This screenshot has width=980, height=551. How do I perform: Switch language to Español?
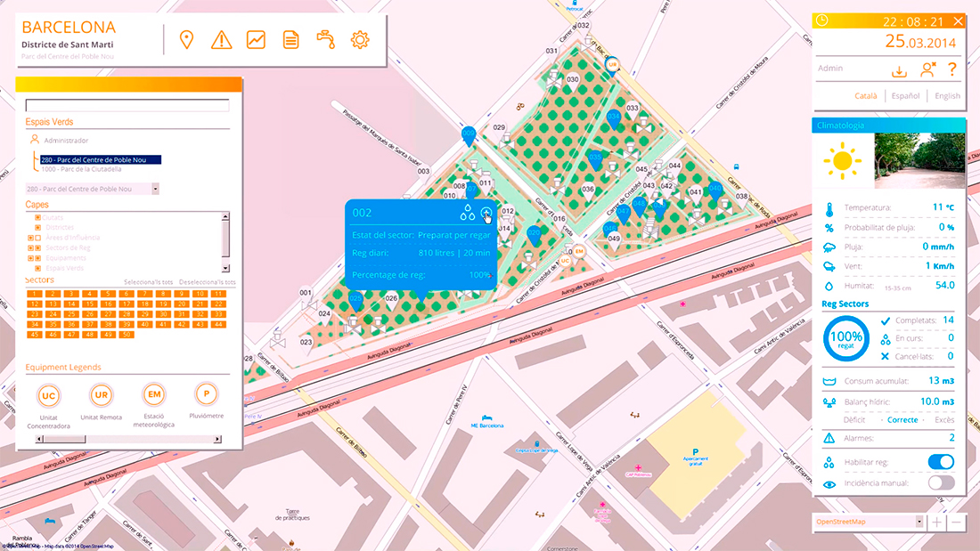[905, 96]
